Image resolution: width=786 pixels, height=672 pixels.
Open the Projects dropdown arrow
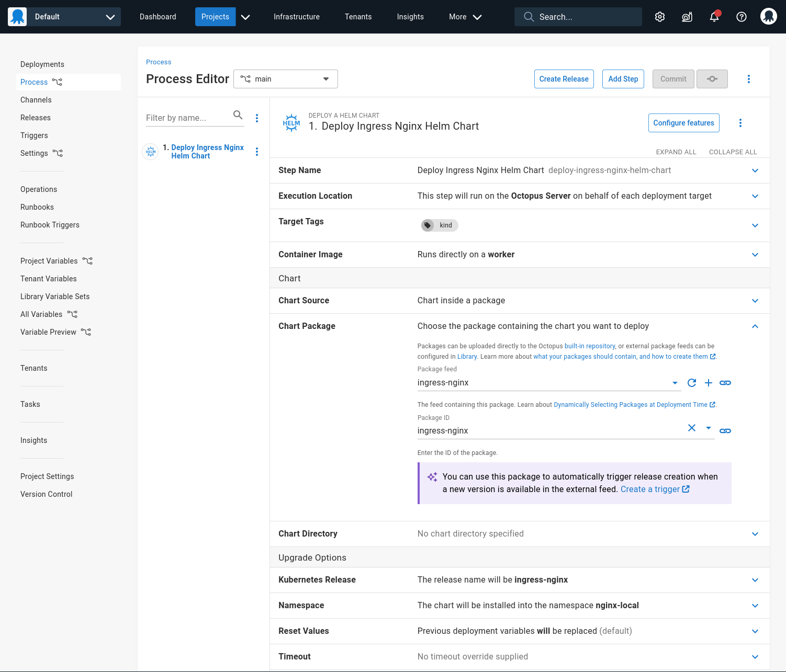pos(245,17)
